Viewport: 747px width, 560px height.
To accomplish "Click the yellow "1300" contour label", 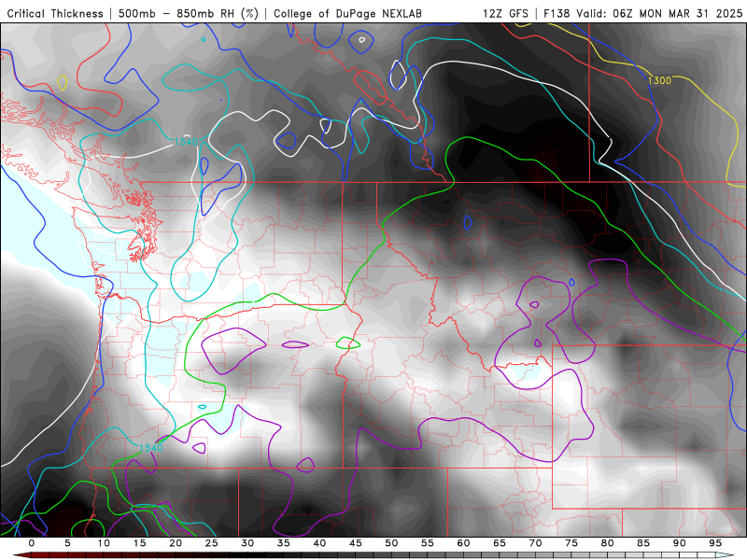I will coord(659,80).
